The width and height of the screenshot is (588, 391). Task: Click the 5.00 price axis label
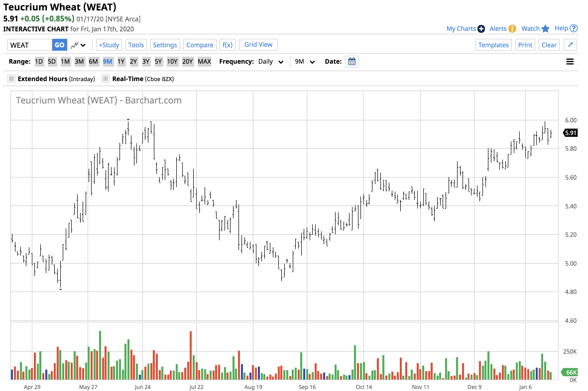click(571, 264)
